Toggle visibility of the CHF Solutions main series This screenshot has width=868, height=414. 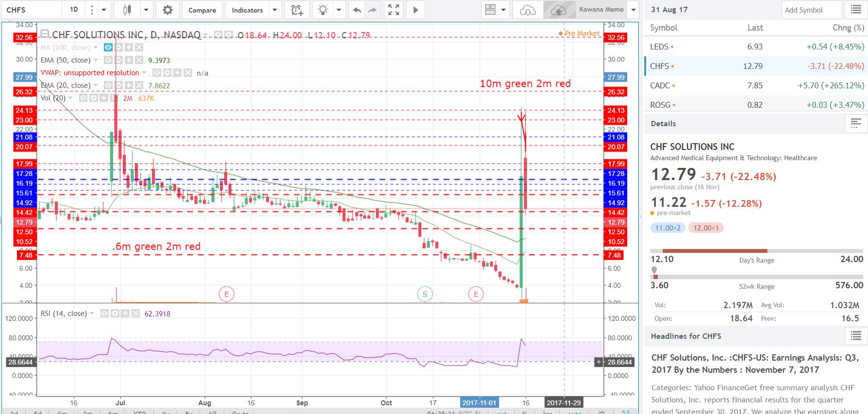(x=218, y=35)
